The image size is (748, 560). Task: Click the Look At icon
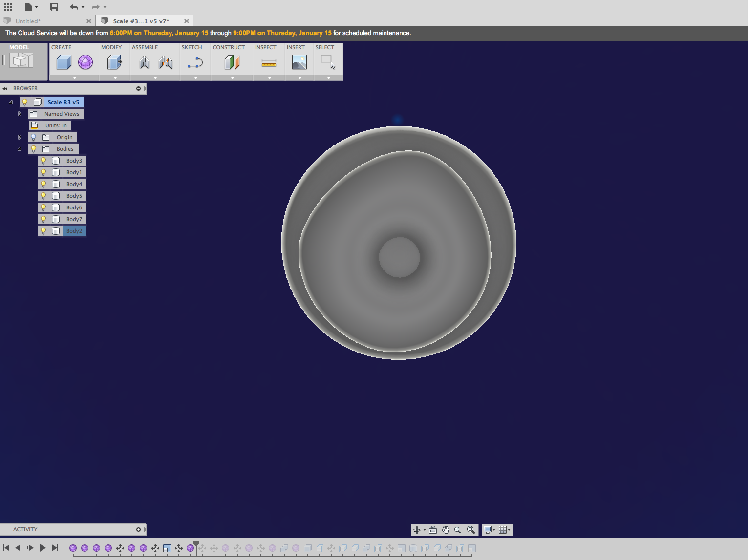(433, 530)
